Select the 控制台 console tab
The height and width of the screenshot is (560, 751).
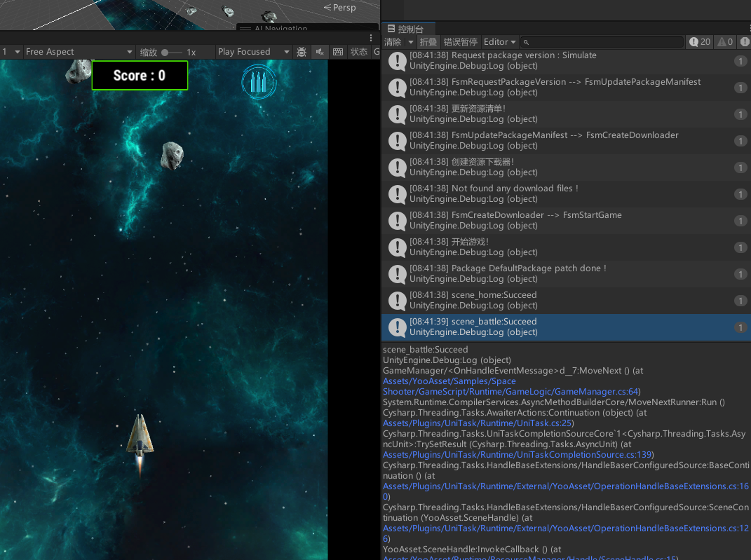coord(407,29)
